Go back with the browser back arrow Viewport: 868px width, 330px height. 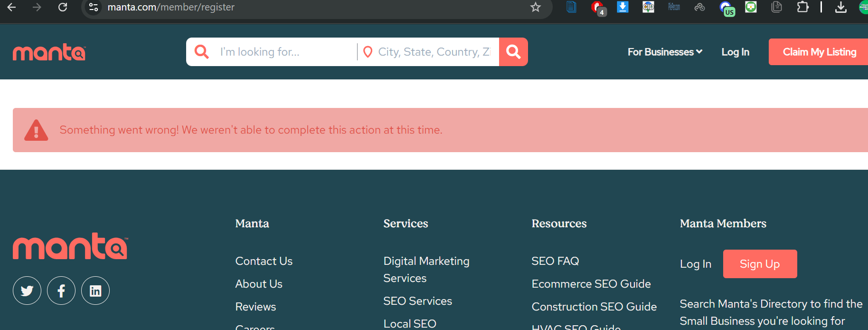click(12, 7)
